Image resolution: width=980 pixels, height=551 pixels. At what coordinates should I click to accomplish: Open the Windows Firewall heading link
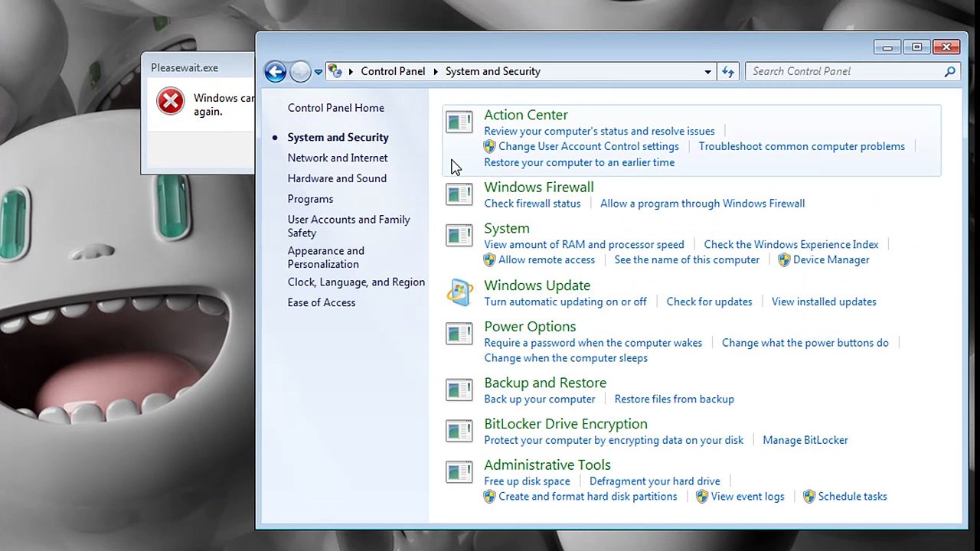coord(539,187)
